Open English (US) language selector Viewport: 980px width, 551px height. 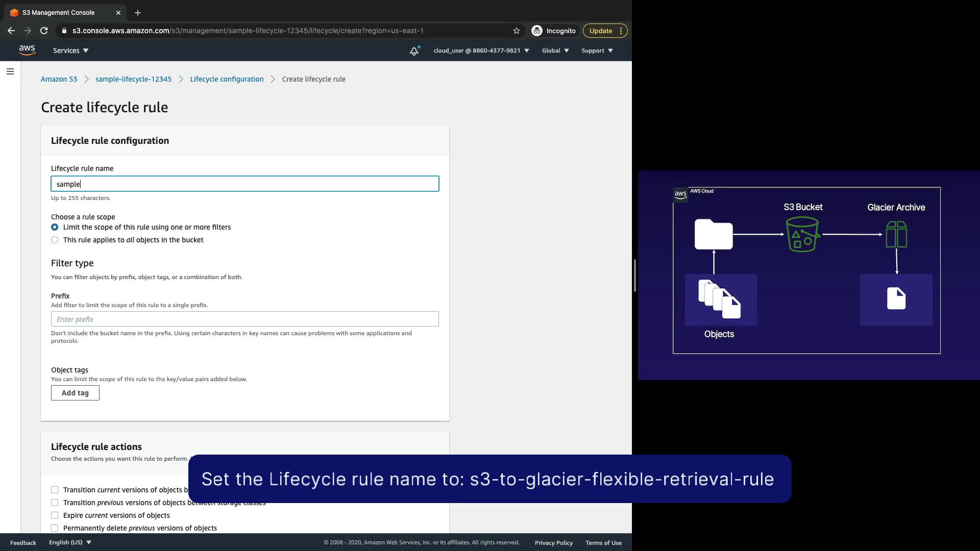coord(70,542)
